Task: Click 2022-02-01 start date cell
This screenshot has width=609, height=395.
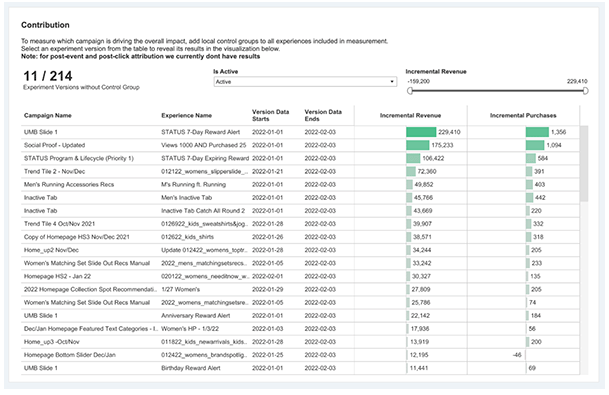Action: [267, 276]
